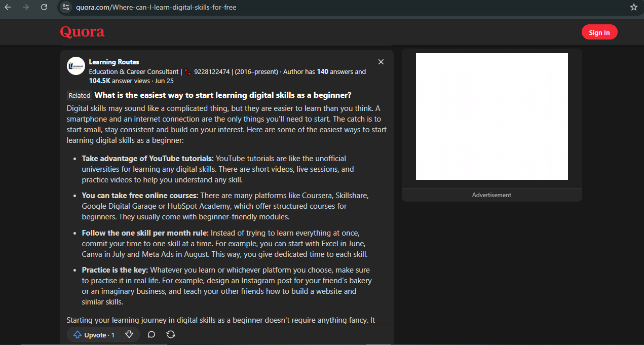Click the phone icon in author credentials

click(x=188, y=72)
